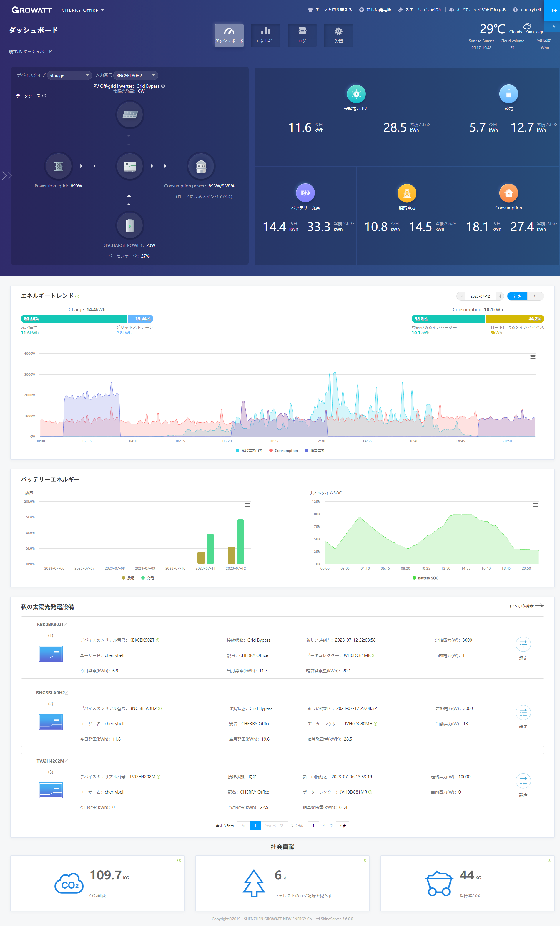Click edit pencil next to TVJ2H4202M name

(67, 761)
